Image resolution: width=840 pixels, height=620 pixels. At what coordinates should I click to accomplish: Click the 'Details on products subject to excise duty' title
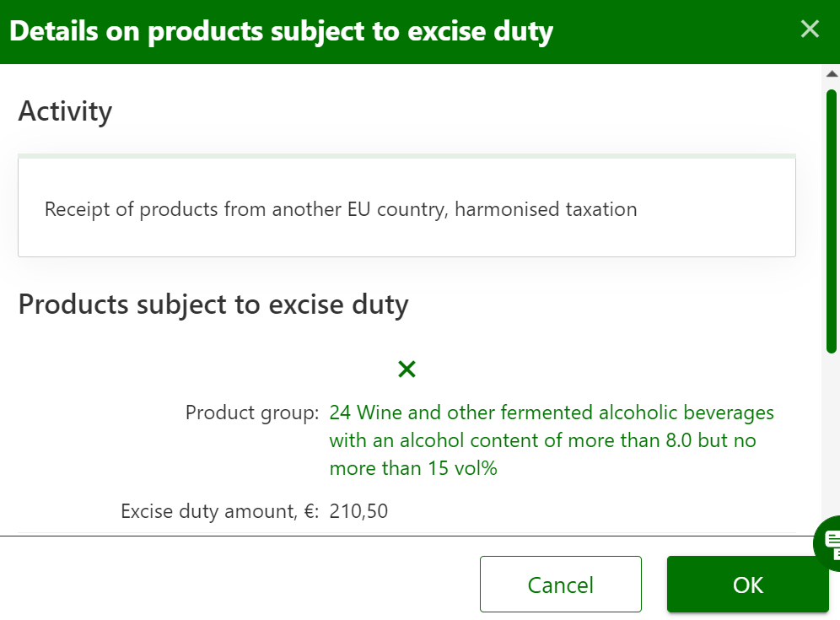click(x=281, y=31)
